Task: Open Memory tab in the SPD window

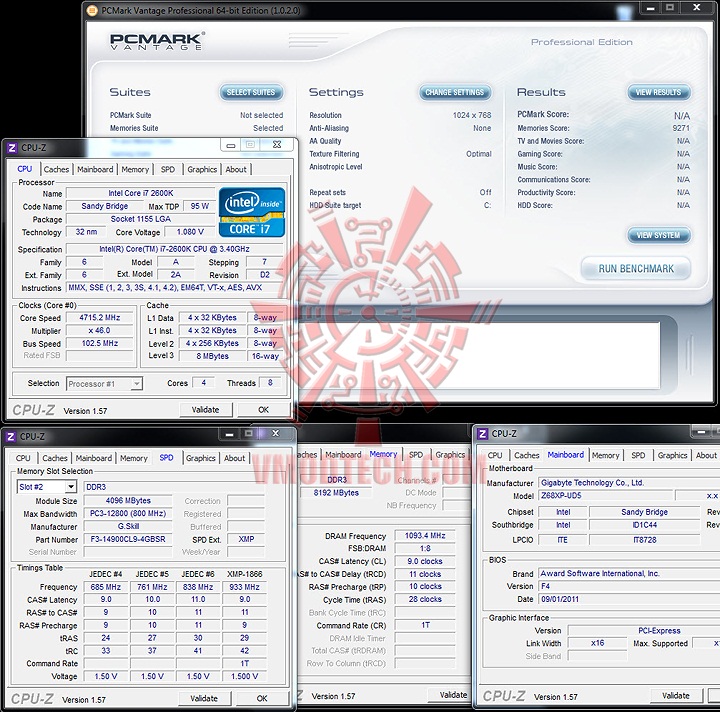Action: tap(134, 458)
